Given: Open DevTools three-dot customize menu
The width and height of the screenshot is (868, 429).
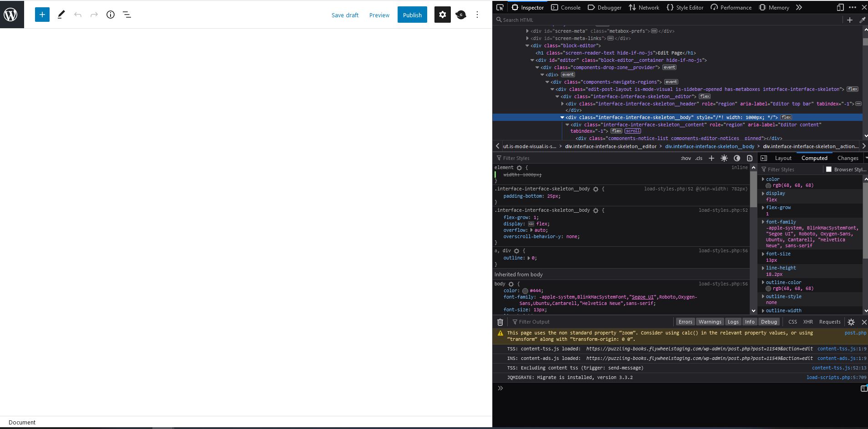Looking at the screenshot, I should point(853,7).
